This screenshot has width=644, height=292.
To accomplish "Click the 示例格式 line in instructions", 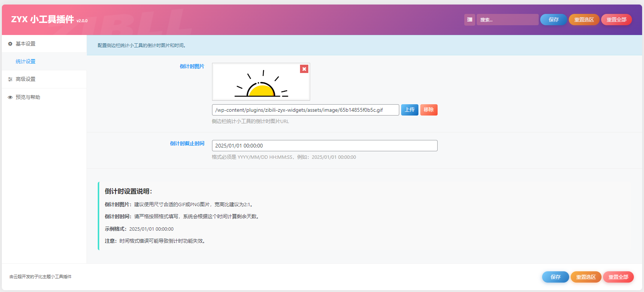I will [x=139, y=229].
